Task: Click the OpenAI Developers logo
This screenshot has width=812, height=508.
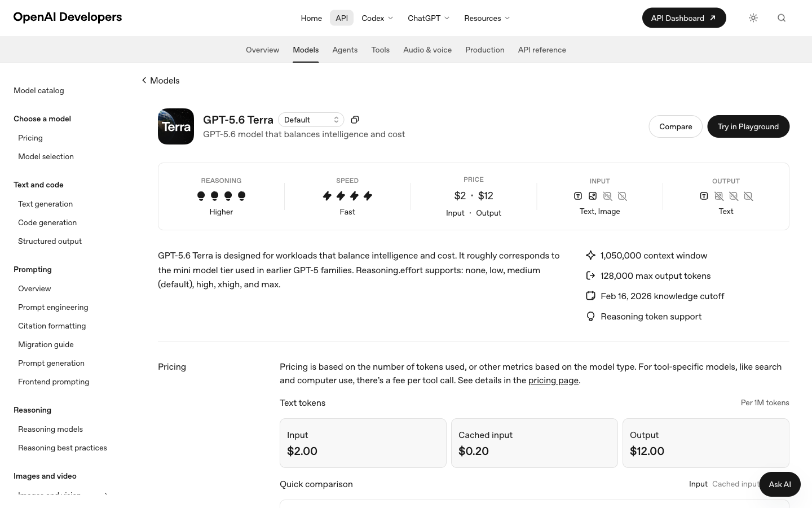Action: pos(68,17)
